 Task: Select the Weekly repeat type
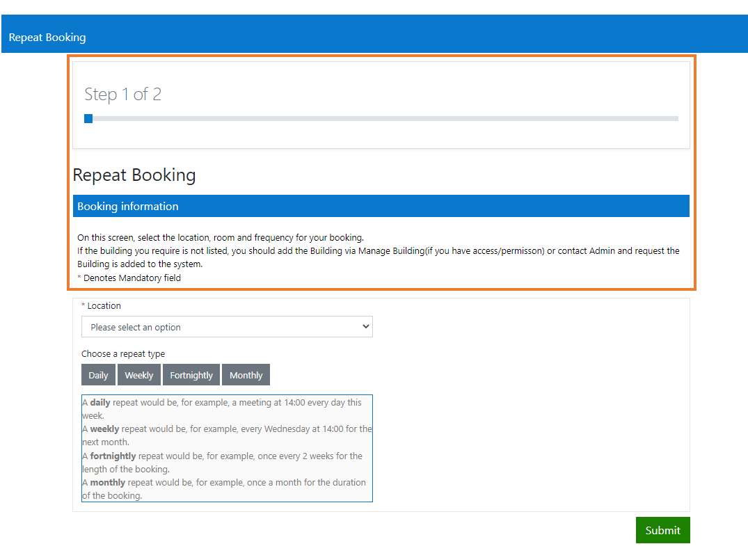click(139, 375)
